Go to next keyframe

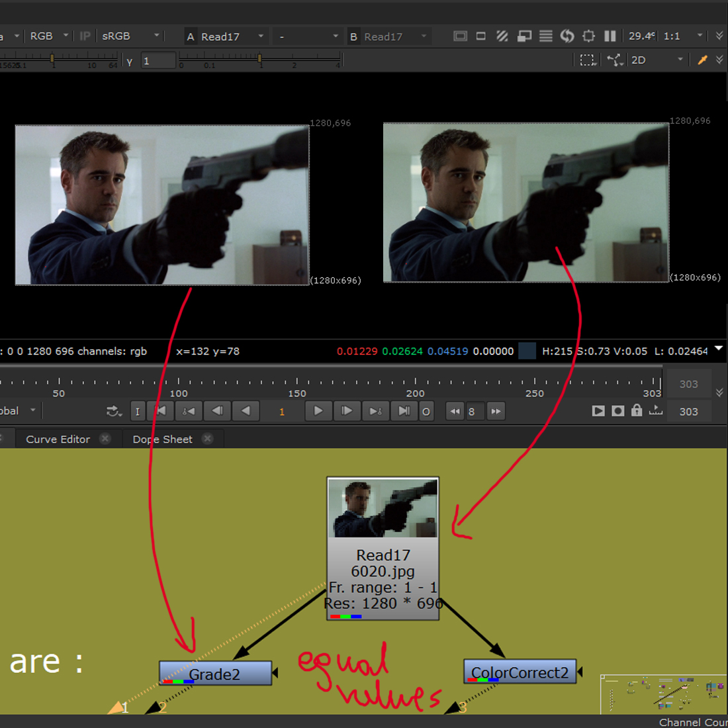coord(375,412)
